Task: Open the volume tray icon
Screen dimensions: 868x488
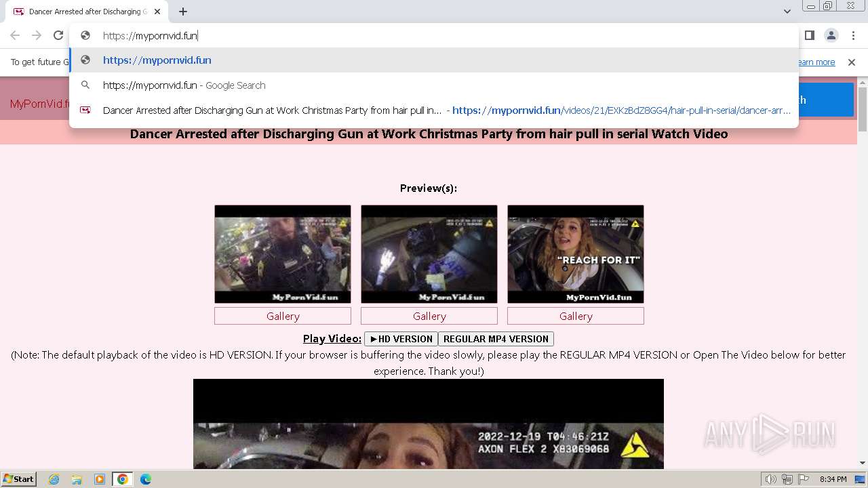Action: coord(771,479)
